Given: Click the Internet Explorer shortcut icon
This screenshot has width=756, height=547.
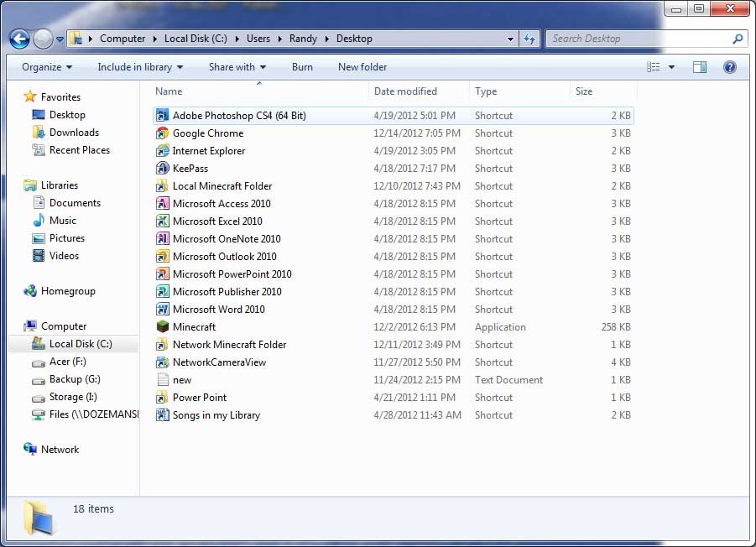Looking at the screenshot, I should (163, 151).
